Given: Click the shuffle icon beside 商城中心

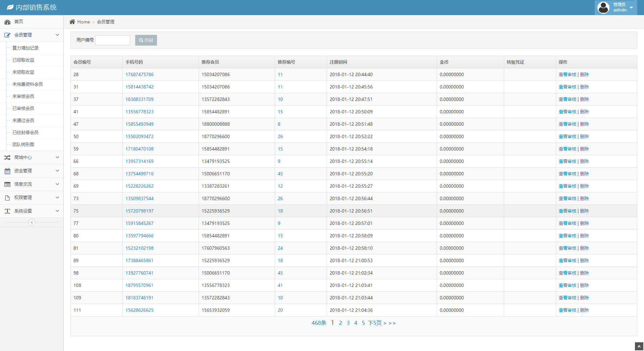Looking at the screenshot, I should click(7, 158).
